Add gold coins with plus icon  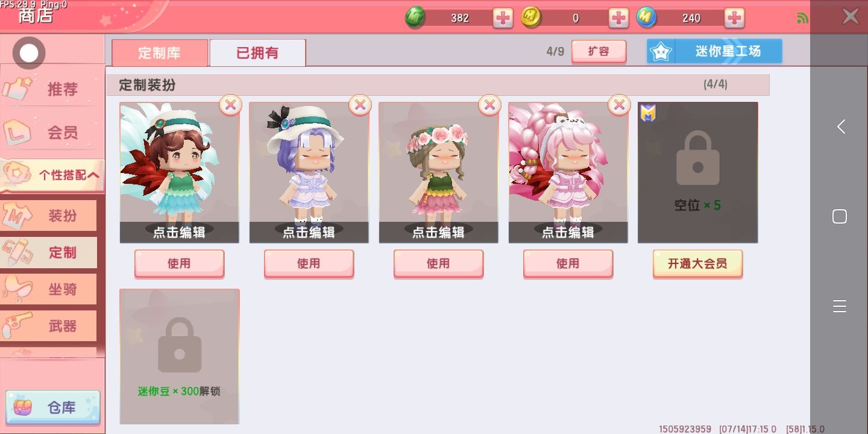point(618,18)
